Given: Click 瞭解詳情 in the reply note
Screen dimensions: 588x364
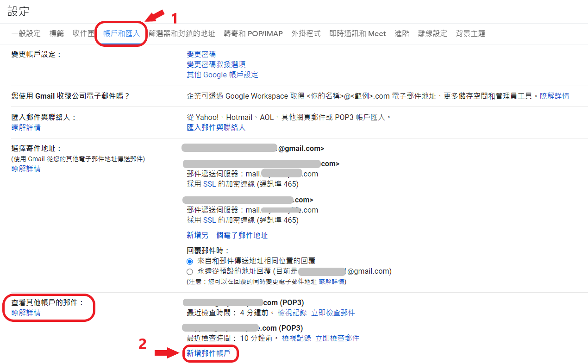Looking at the screenshot, I should point(332,282).
